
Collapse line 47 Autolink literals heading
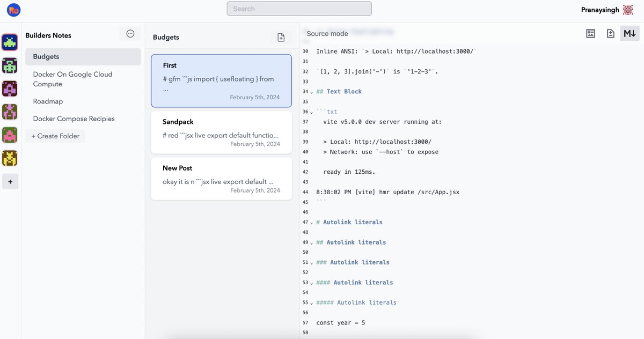pos(311,223)
